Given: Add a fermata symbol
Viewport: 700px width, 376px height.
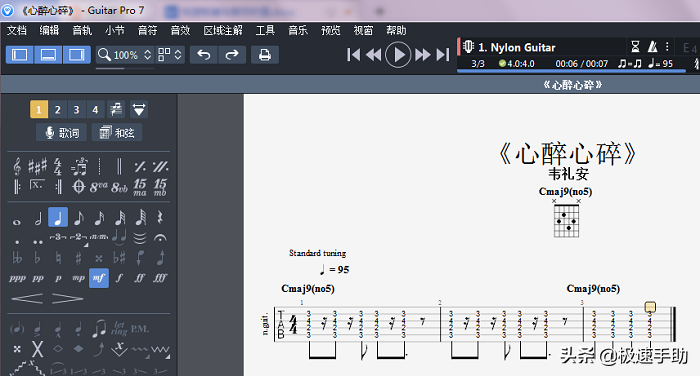Looking at the screenshot, I should [x=160, y=238].
